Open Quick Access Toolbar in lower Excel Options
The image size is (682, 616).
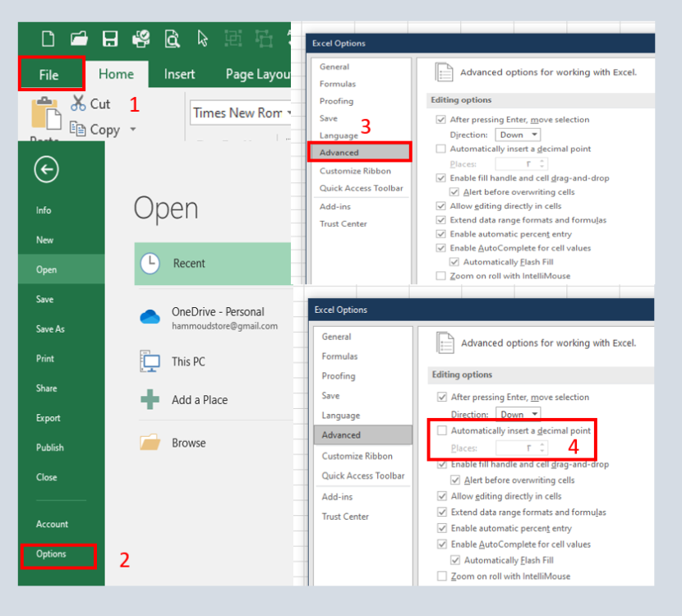pyautogui.click(x=362, y=476)
